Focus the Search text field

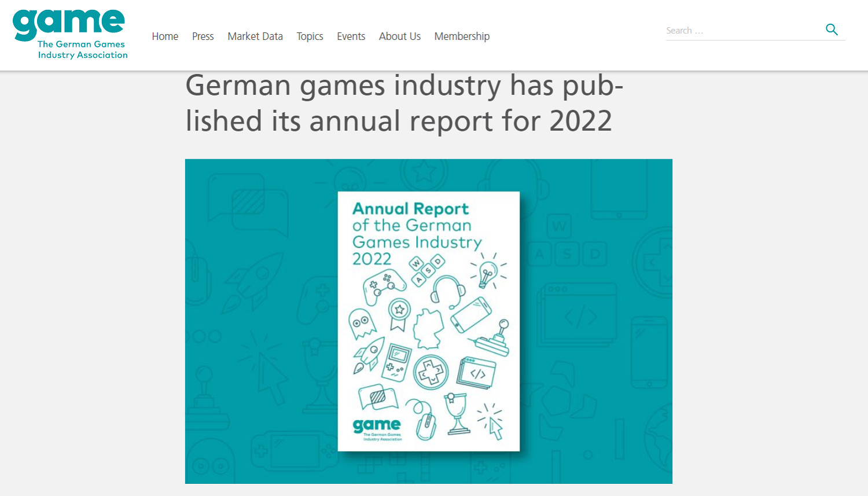pyautogui.click(x=742, y=31)
